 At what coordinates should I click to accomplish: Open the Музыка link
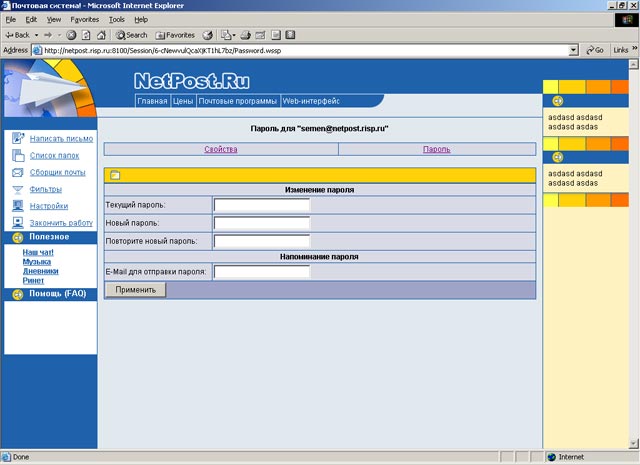37,262
